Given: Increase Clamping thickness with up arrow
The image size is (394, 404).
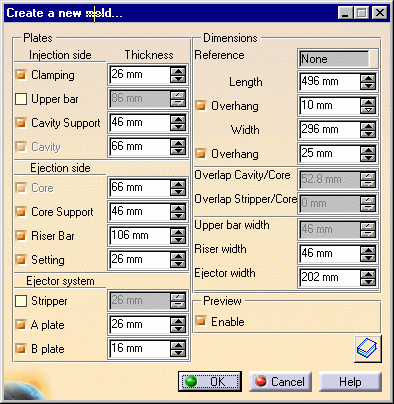Looking at the screenshot, I should 178,71.
